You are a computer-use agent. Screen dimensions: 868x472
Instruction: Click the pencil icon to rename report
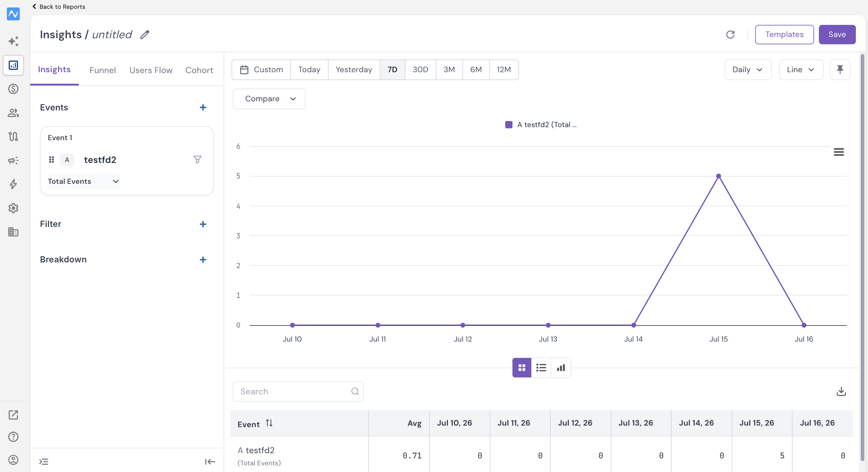(x=145, y=35)
